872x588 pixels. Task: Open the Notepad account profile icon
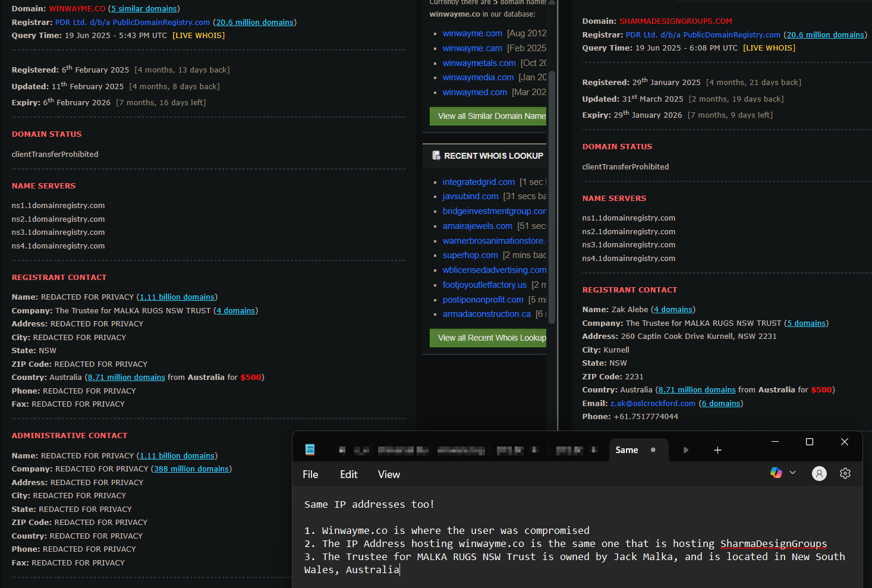pyautogui.click(x=819, y=473)
